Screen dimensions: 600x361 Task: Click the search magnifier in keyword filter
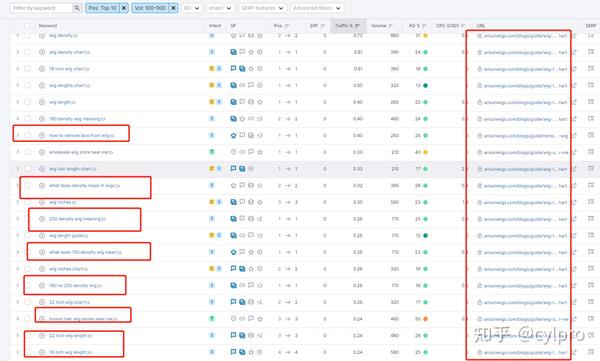[x=77, y=8]
